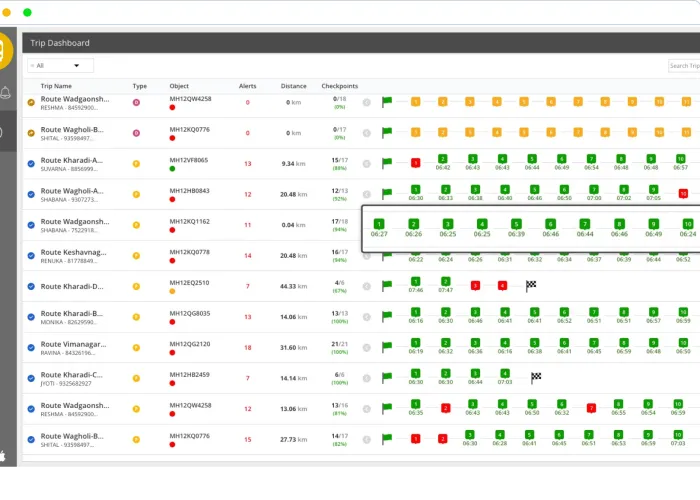Toggle blue check status for Route Kharadi-A trip
The height and width of the screenshot is (500, 700).
31,163
